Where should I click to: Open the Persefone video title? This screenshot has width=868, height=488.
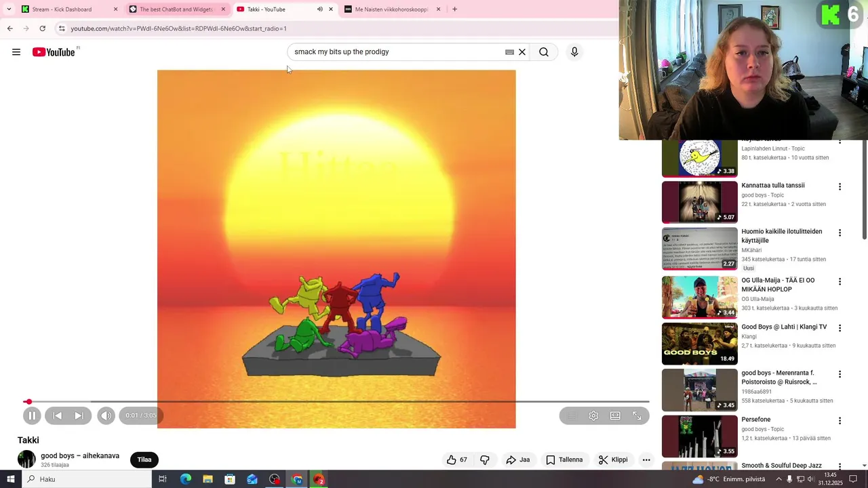tap(756, 420)
